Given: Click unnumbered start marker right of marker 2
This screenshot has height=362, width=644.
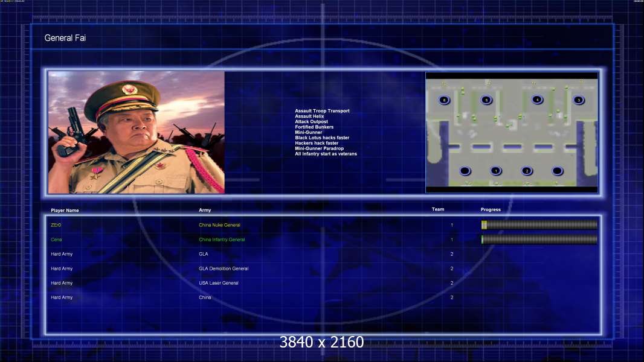Looking at the screenshot, I should click(558, 171).
